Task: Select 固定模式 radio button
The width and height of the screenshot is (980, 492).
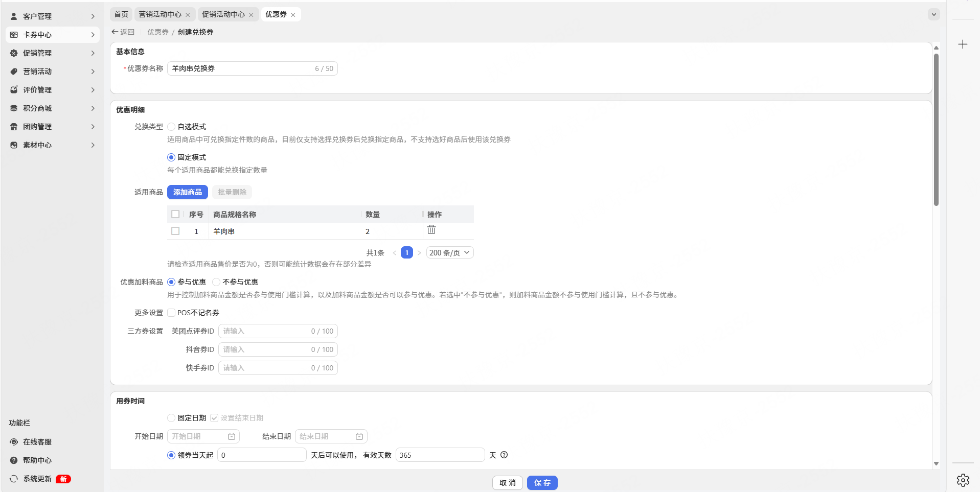Action: pos(171,157)
